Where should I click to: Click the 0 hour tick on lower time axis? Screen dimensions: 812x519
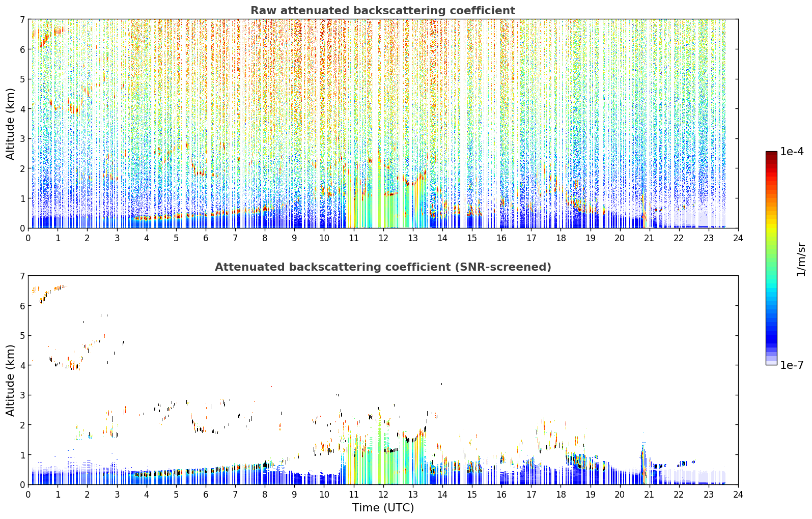pyautogui.click(x=28, y=494)
